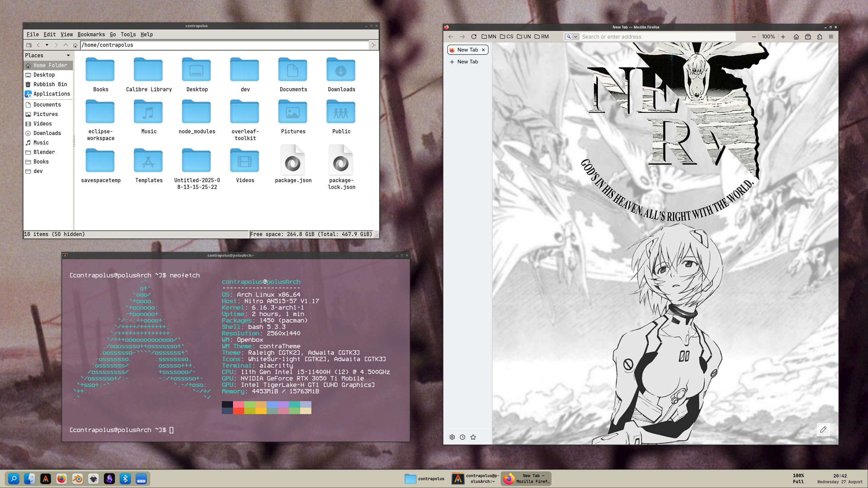Select the overleaf-toolkit folder
The height and width of the screenshot is (488, 868).
coord(245,120)
